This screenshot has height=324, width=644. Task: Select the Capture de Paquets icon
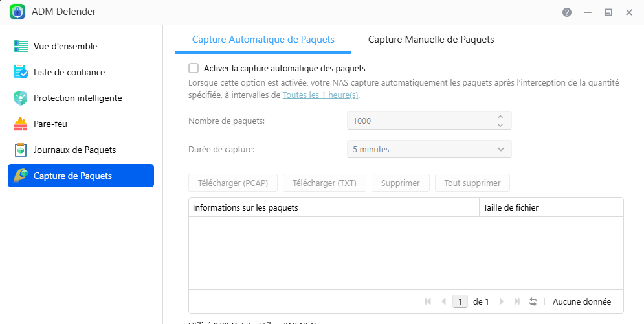click(21, 176)
